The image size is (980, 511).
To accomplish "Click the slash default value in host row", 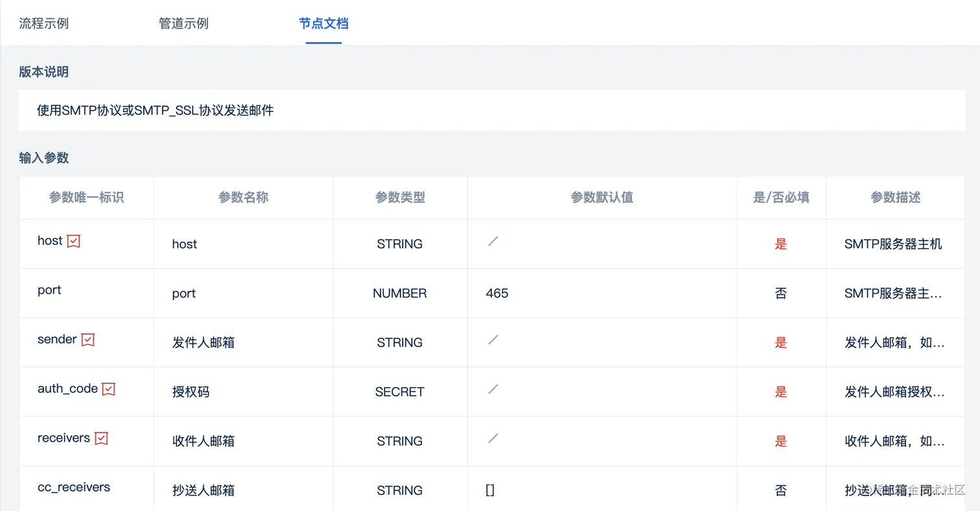I will pos(493,241).
